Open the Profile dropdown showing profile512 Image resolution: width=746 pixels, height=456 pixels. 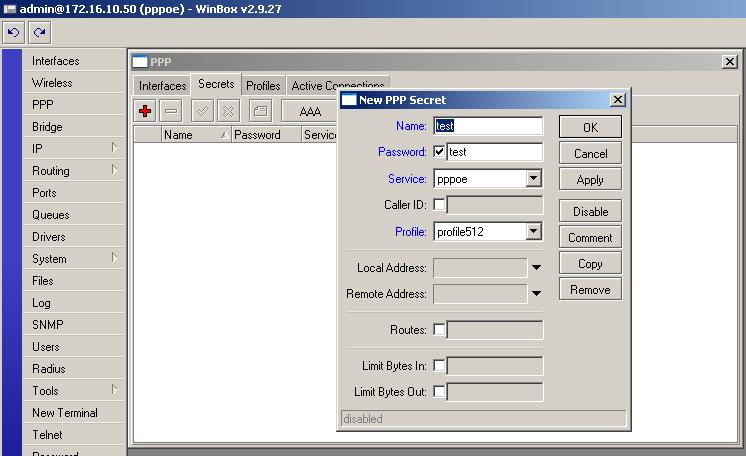coord(533,232)
